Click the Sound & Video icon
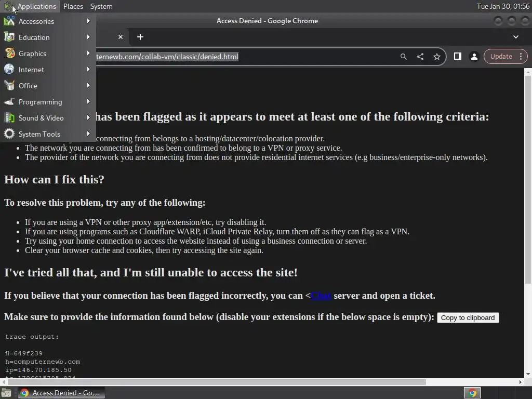This screenshot has width=532, height=399. 9,118
